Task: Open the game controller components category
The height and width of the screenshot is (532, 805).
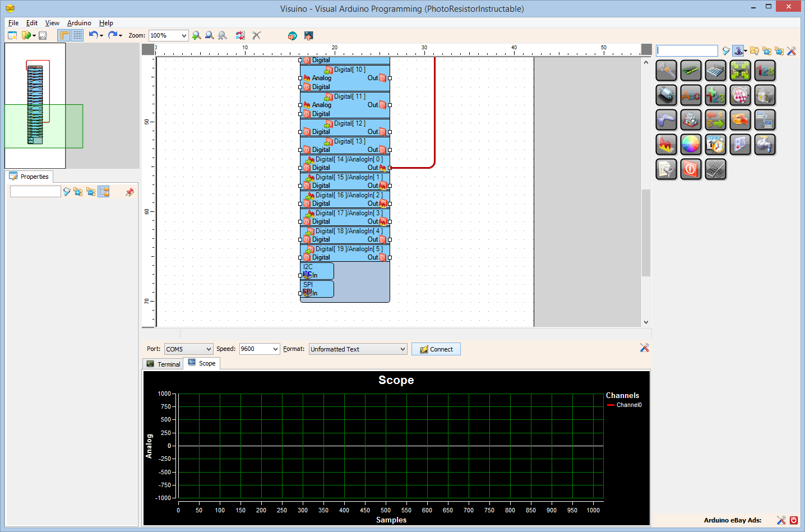Action: point(666,119)
